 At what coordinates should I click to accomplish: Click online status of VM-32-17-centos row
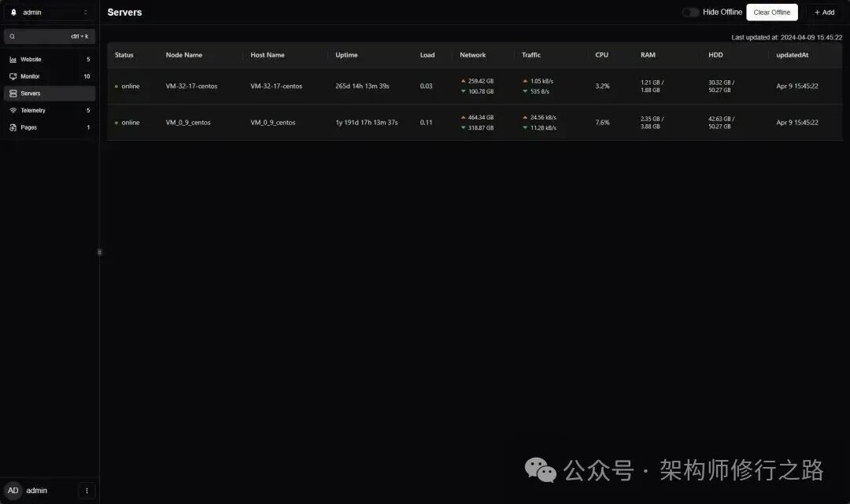point(128,86)
